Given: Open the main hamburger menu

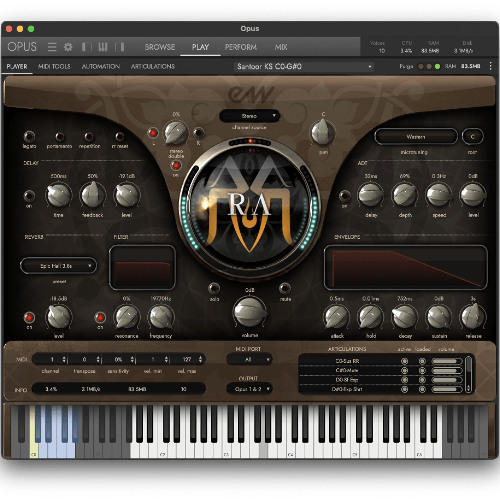Looking at the screenshot, I should [x=52, y=47].
